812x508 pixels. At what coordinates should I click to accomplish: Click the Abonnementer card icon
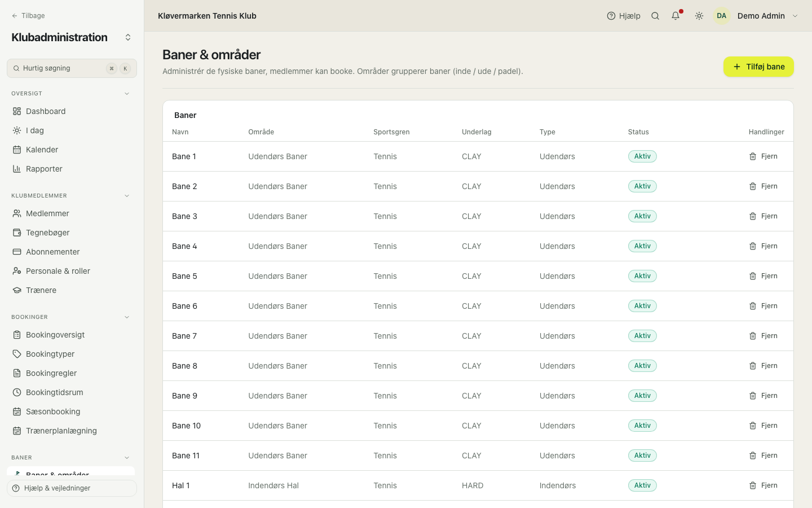[x=17, y=252]
